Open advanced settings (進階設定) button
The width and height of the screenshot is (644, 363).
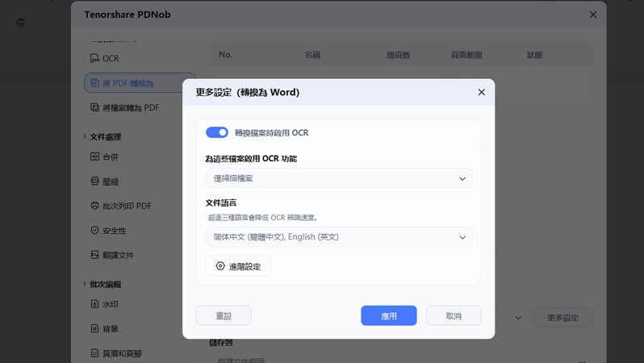[x=238, y=266]
